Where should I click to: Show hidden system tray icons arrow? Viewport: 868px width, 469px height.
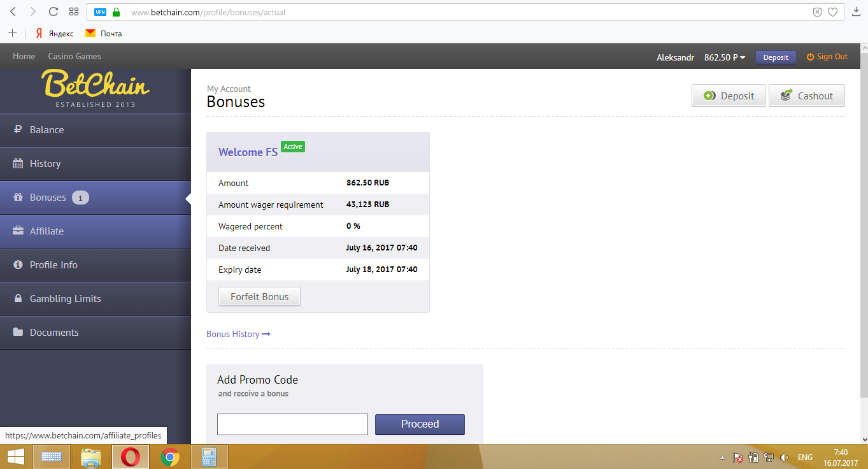[x=722, y=458]
